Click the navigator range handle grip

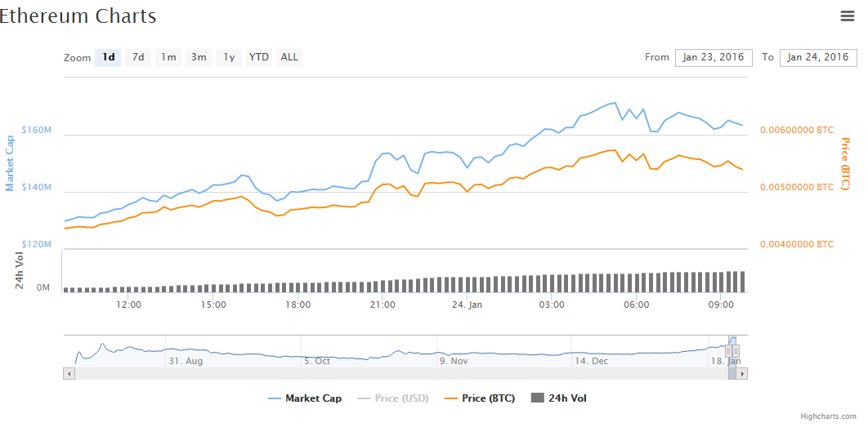click(x=732, y=351)
